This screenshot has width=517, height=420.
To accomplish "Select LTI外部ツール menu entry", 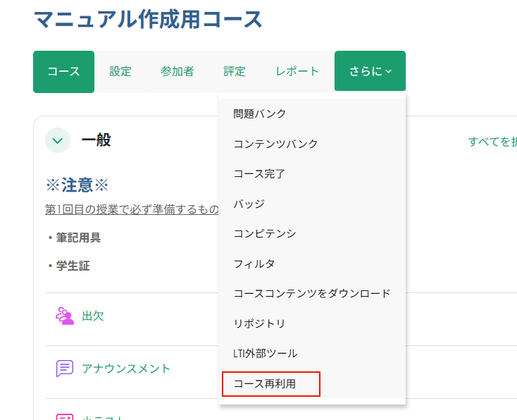I will (x=265, y=353).
